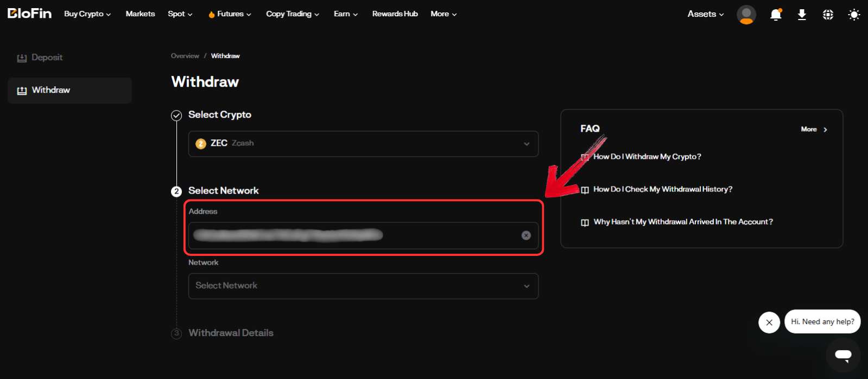Open the Copy Trading menu
The image size is (868, 379).
click(292, 14)
